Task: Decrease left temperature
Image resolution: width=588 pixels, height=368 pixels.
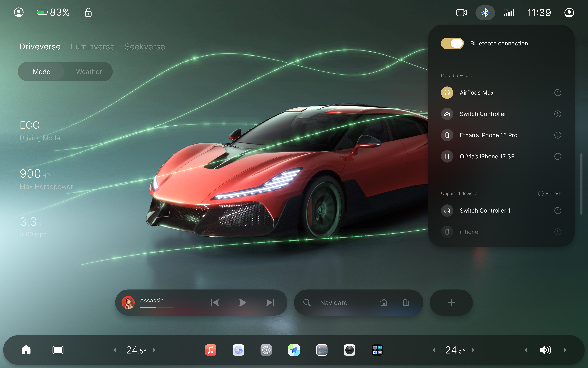Action: click(x=114, y=350)
